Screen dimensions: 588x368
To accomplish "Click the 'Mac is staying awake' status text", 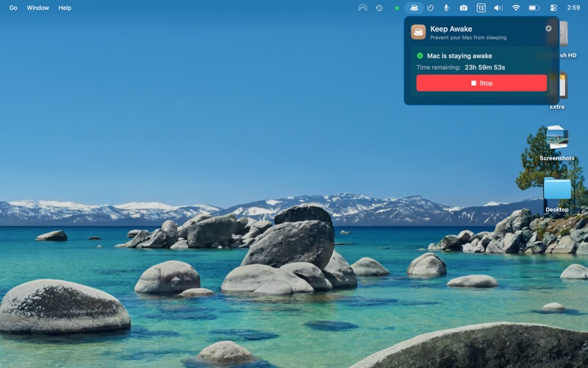I will 459,56.
